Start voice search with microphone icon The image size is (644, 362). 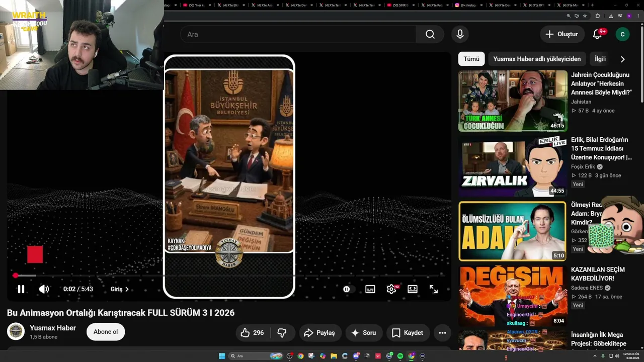coord(460,34)
